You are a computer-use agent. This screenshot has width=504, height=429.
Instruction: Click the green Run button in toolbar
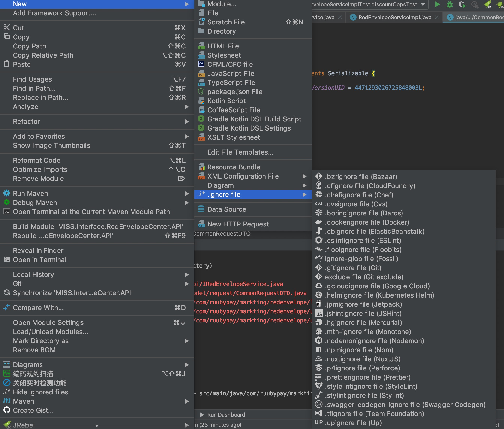437,4
